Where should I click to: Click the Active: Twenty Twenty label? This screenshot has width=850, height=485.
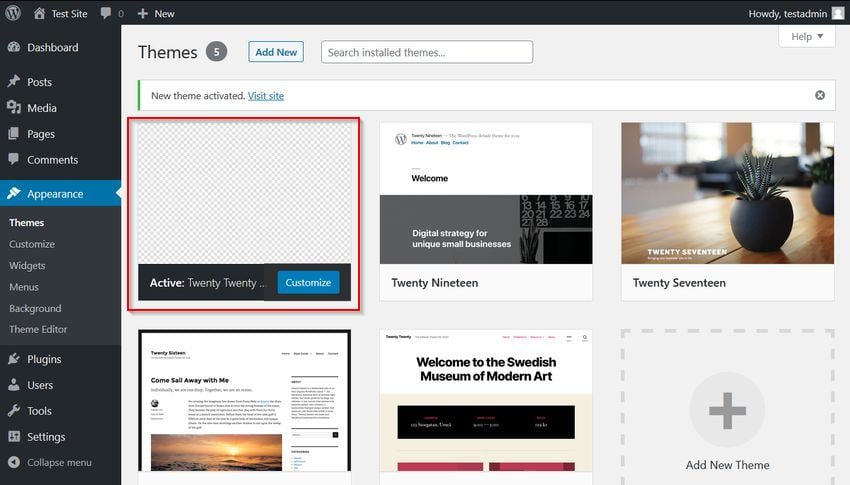207,283
